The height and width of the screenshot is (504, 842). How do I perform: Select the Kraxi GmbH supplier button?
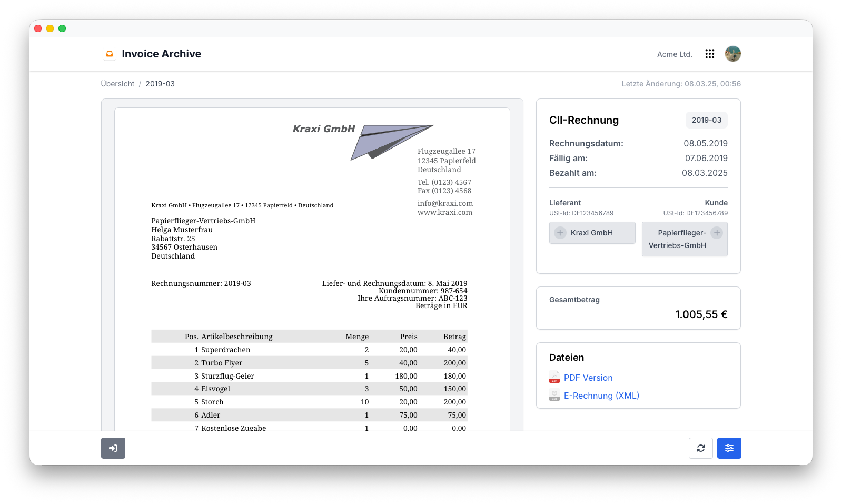pos(592,233)
